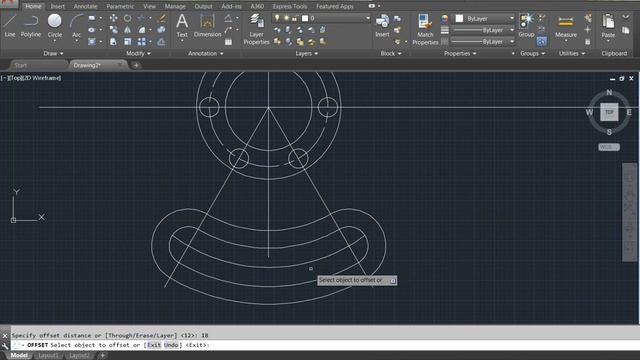Expand the Annotation panel
The image size is (640, 360).
[205, 53]
